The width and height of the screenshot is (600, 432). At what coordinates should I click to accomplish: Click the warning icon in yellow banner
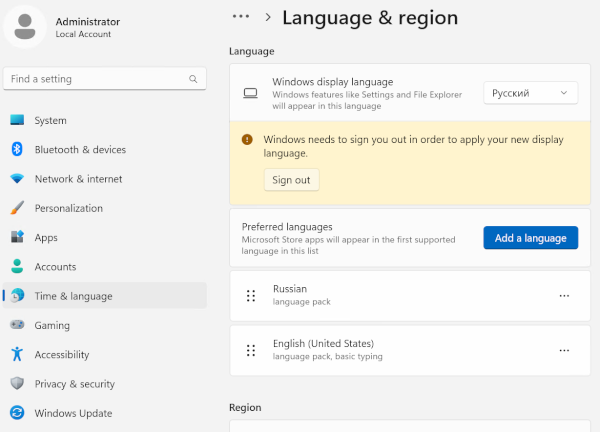(x=247, y=140)
